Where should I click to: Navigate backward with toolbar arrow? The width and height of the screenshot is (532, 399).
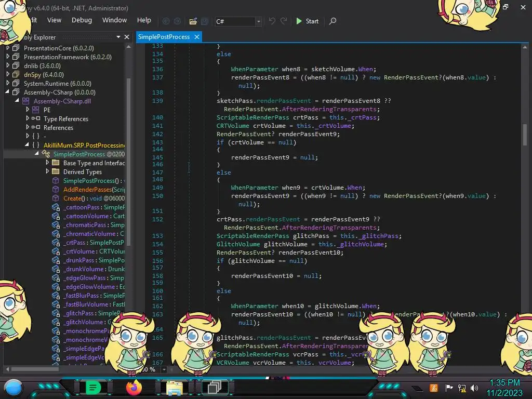point(166,21)
